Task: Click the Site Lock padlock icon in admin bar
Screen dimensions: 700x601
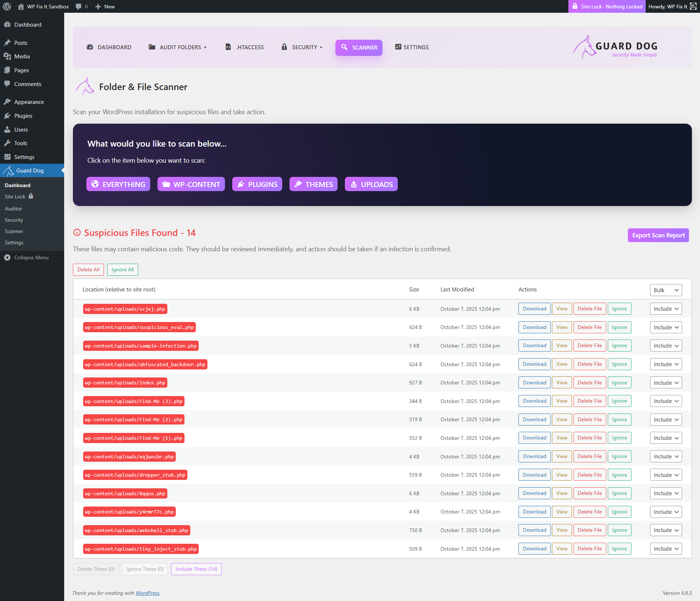Action: pos(575,7)
